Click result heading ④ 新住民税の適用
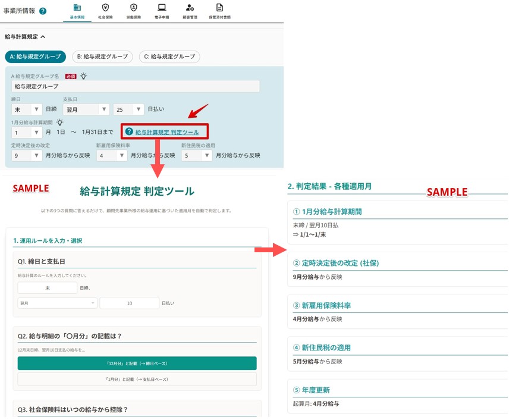 pos(322,347)
